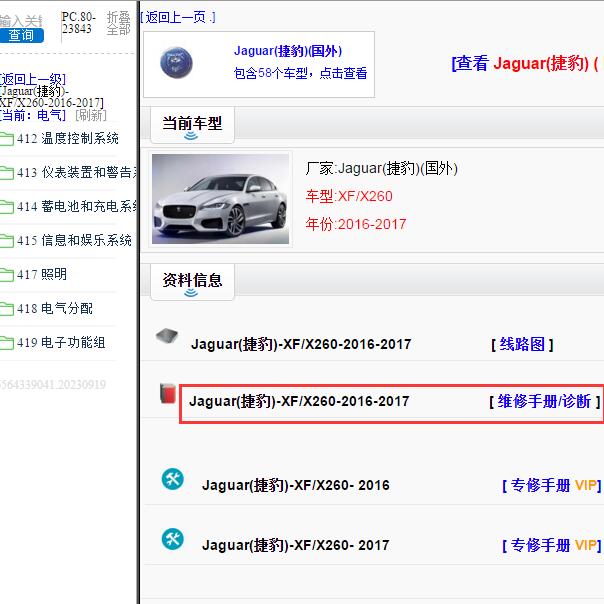This screenshot has width=604, height=604.
Task: Click 折叠全部 to collapse all
Action: 119,23
